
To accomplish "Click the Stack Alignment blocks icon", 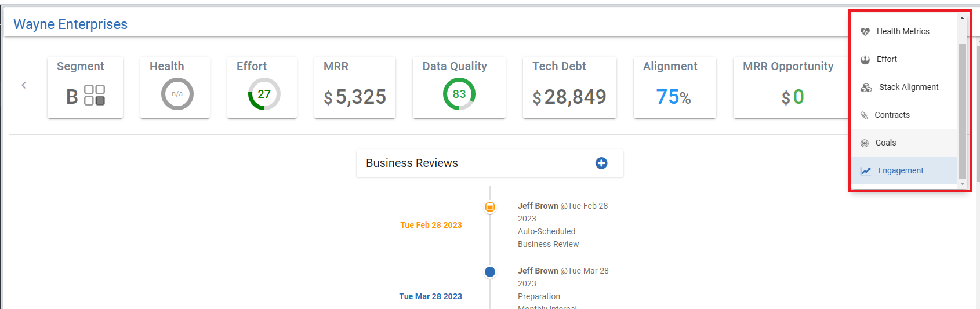I will tap(866, 88).
